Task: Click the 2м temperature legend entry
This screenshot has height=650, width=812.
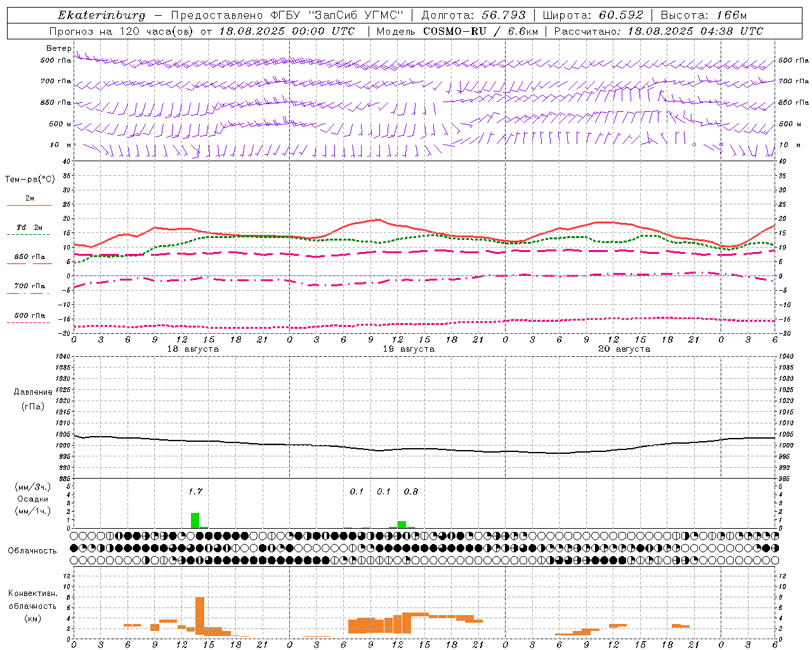Action: pos(30,199)
